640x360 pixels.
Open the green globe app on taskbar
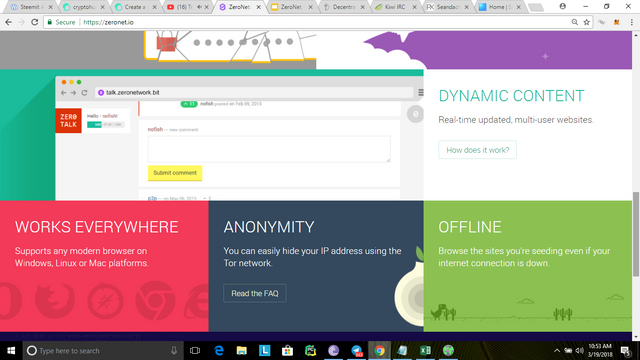pos(448,351)
